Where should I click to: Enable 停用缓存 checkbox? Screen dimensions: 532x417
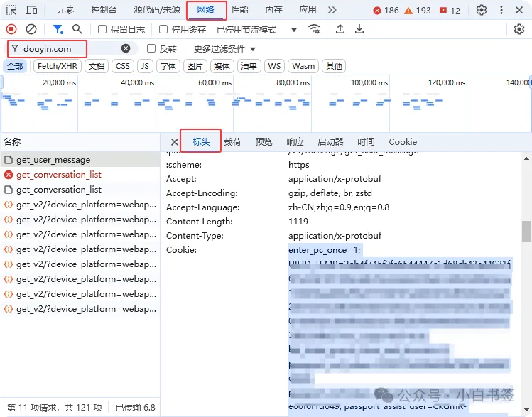(163, 30)
